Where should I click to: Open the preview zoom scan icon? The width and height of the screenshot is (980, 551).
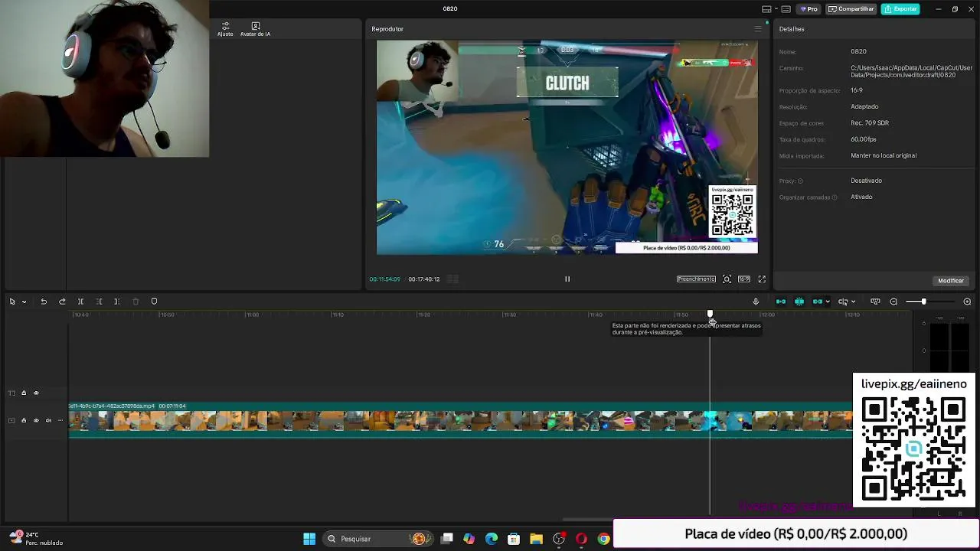pyautogui.click(x=727, y=279)
